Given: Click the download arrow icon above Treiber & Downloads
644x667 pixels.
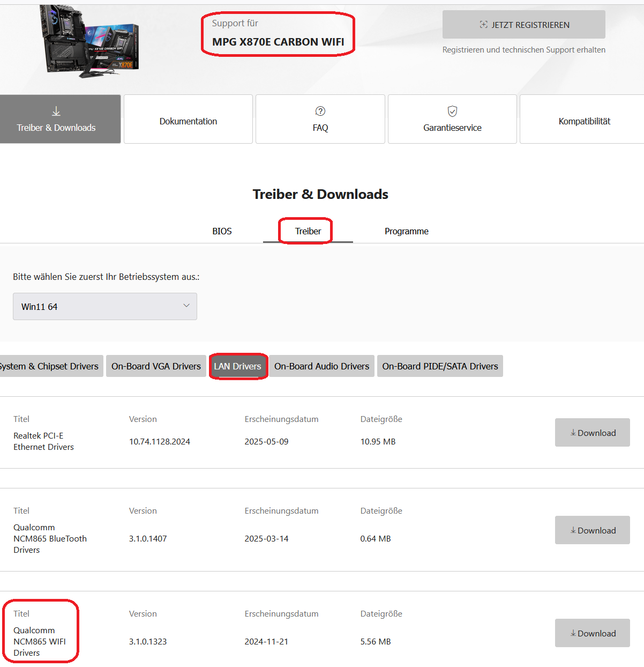Looking at the screenshot, I should 56,112.
